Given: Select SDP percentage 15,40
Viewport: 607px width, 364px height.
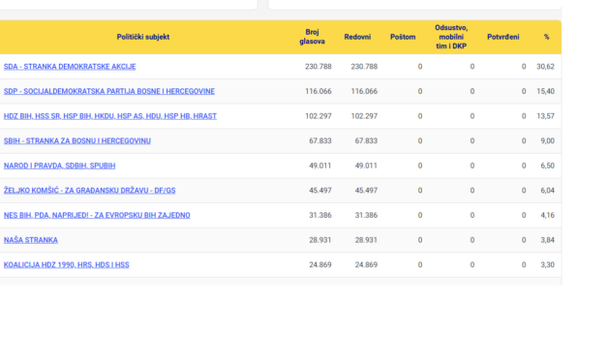Looking at the screenshot, I should point(545,91).
